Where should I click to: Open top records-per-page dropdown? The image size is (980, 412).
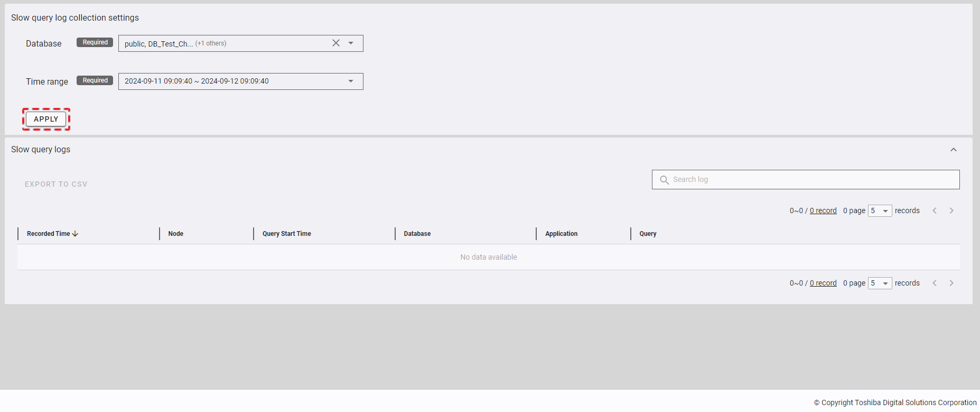click(880, 211)
